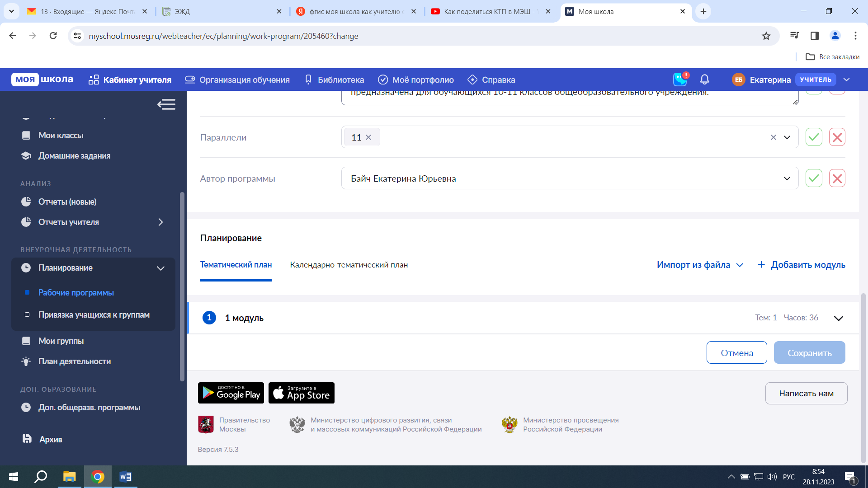Bookmark this page with the star icon
Viewport: 868px width, 488px height.
click(766, 36)
